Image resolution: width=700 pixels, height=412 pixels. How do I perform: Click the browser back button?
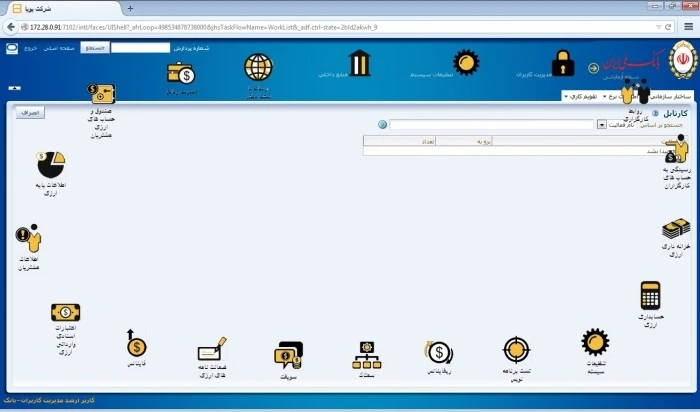pyautogui.click(x=11, y=27)
